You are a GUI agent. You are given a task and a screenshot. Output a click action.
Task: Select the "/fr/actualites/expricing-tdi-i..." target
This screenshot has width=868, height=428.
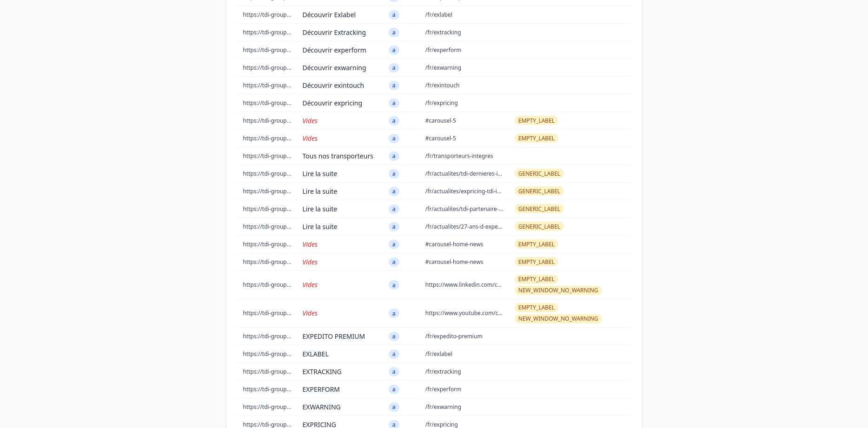tap(463, 191)
